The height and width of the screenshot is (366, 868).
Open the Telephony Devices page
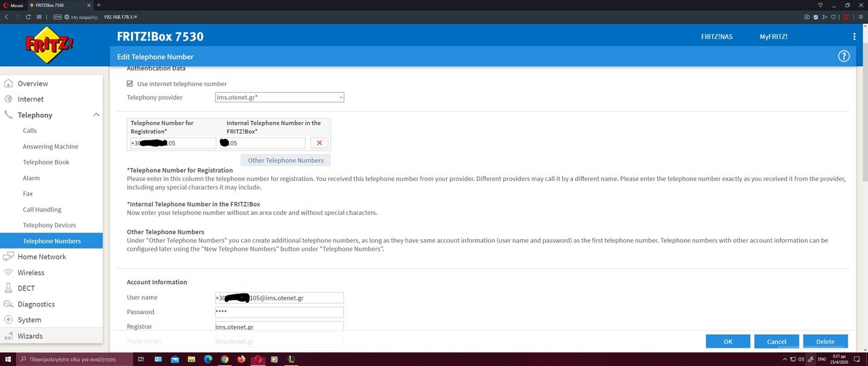pos(50,225)
